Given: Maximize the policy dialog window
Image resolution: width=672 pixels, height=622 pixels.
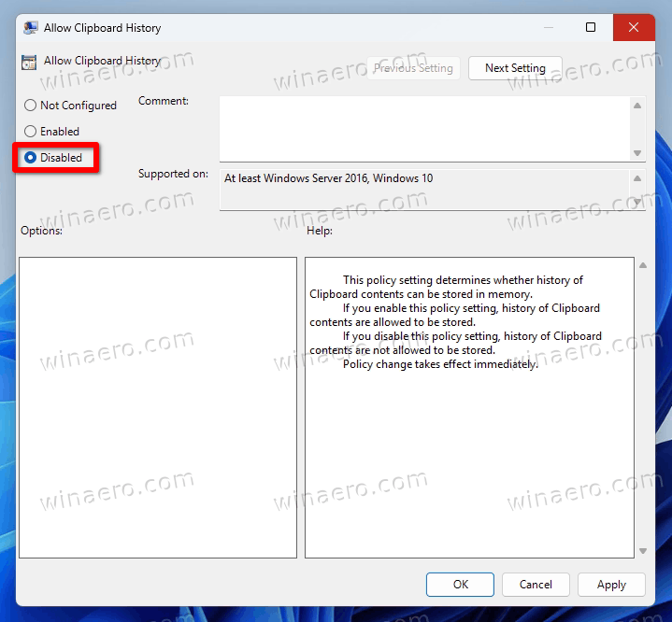Looking at the screenshot, I should 591,27.
